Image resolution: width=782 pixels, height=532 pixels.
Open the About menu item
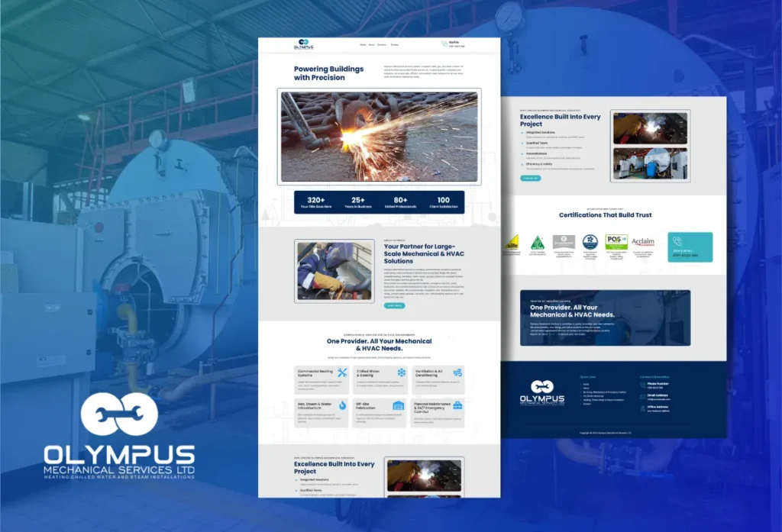point(371,44)
